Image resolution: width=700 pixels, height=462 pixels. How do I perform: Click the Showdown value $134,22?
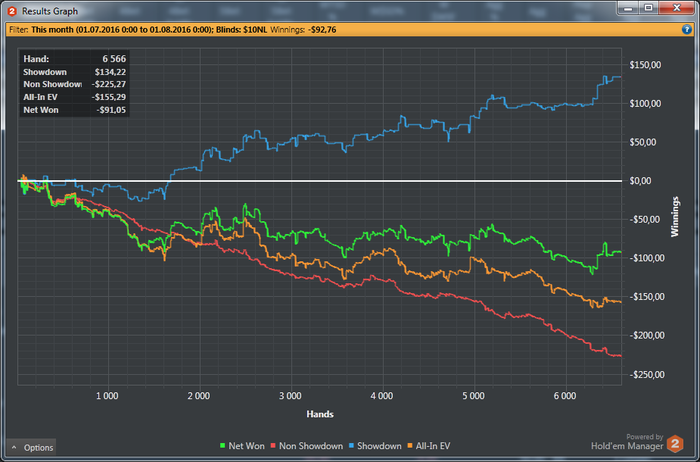point(110,72)
